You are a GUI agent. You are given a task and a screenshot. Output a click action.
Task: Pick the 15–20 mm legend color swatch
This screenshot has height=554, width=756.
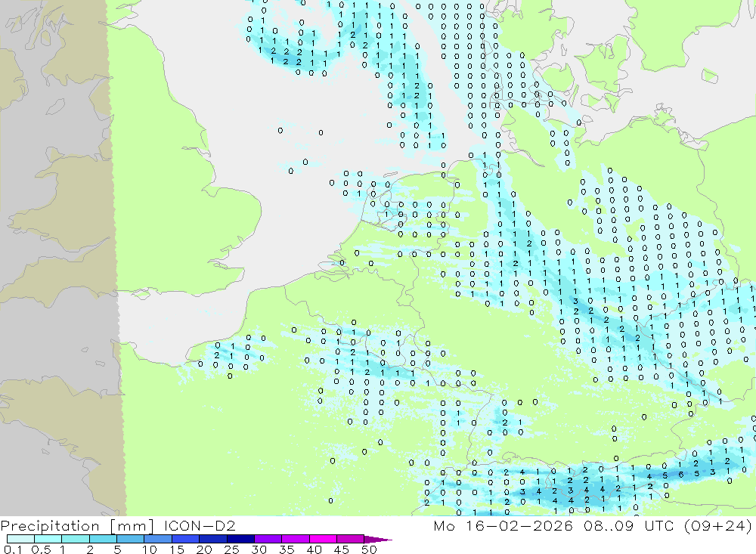(185, 539)
